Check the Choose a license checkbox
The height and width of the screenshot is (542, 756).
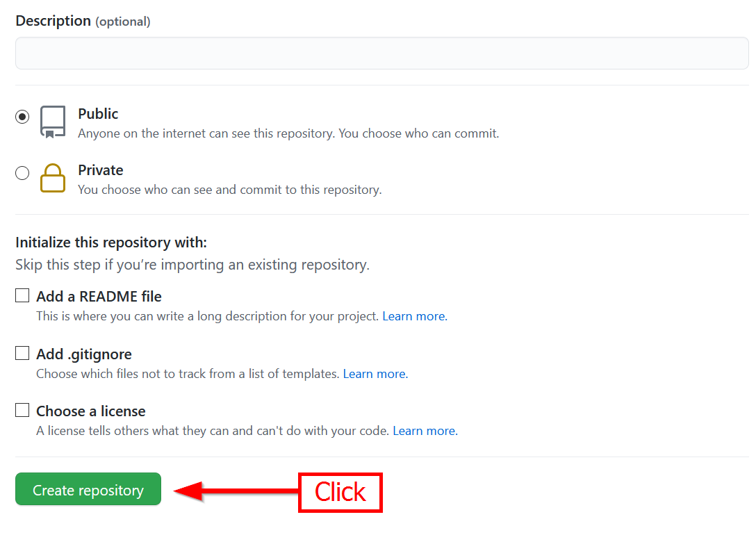click(x=22, y=411)
